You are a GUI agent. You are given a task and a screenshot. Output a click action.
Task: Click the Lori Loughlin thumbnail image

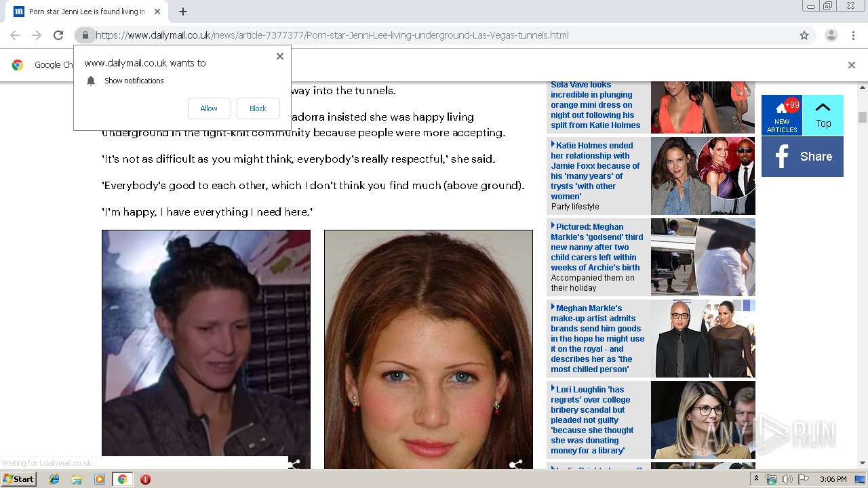(x=703, y=420)
